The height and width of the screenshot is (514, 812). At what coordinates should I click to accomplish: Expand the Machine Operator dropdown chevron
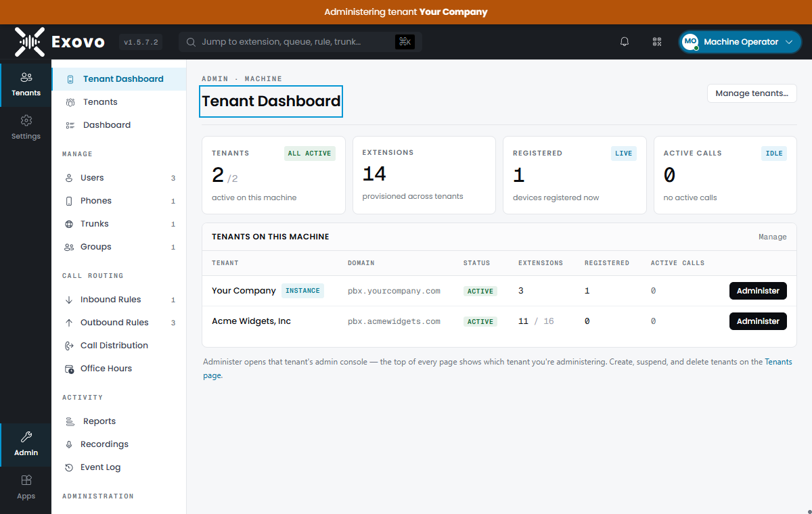pos(789,42)
